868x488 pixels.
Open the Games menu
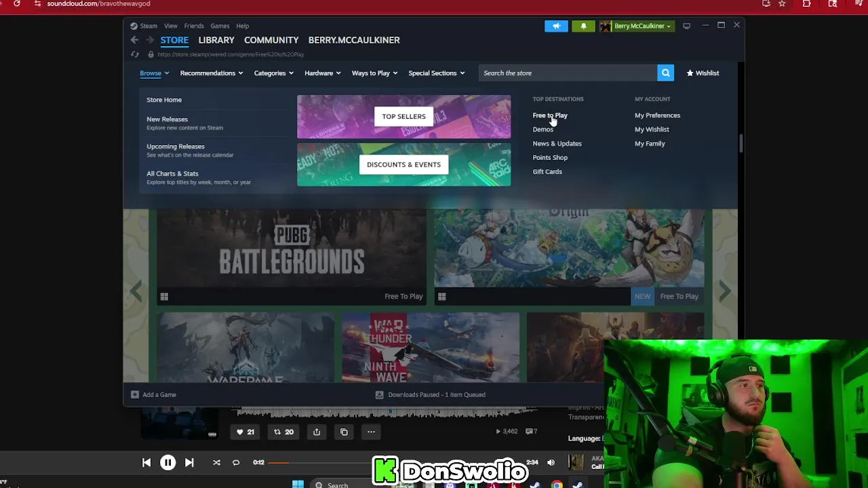pos(220,26)
